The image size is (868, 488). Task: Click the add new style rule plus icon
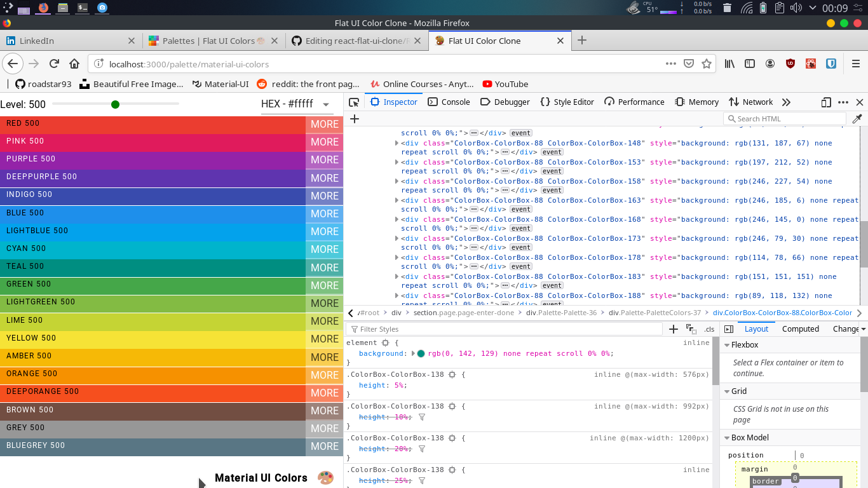pyautogui.click(x=674, y=329)
